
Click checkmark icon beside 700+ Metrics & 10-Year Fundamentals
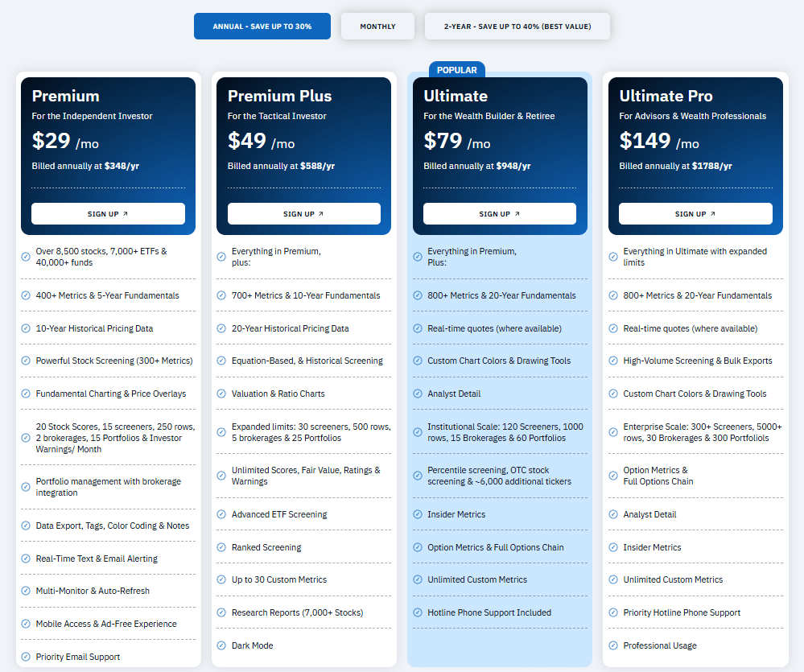(221, 295)
